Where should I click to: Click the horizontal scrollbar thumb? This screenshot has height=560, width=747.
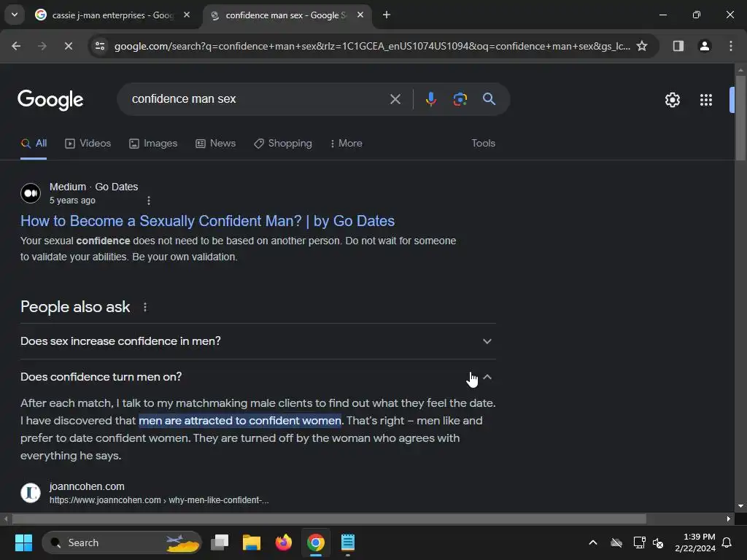pyautogui.click(x=329, y=518)
